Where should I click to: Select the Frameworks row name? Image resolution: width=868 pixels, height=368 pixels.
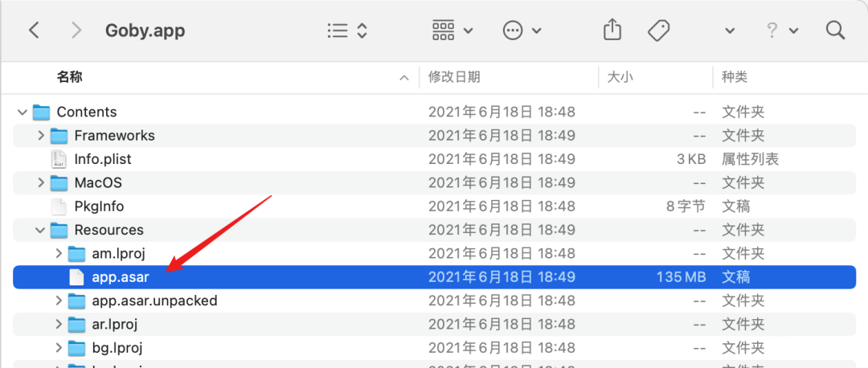(115, 136)
